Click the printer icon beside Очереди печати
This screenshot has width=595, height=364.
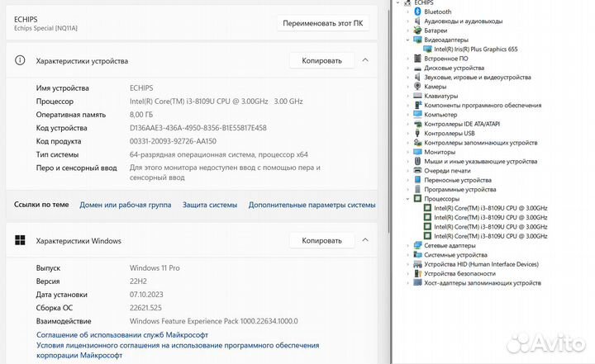[x=418, y=171]
